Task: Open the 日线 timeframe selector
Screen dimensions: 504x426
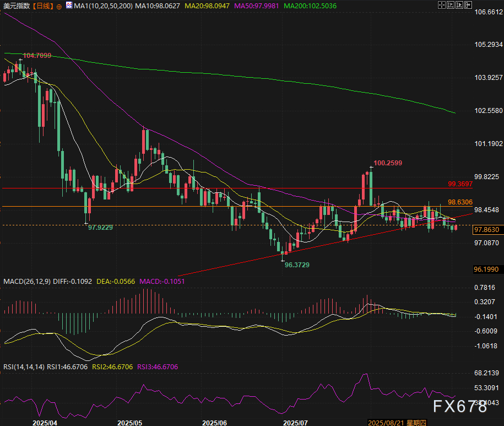Action: pyautogui.click(x=42, y=6)
